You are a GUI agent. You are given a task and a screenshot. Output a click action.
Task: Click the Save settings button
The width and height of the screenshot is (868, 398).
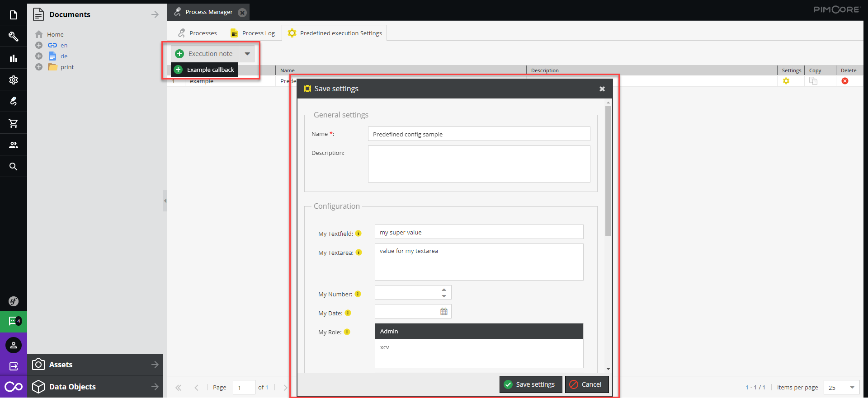pos(531,384)
